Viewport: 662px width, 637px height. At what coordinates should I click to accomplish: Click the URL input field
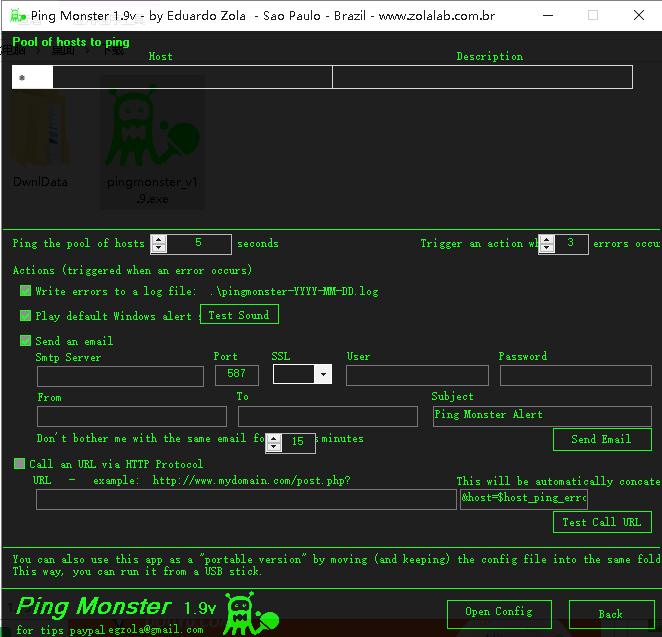pyautogui.click(x=246, y=499)
